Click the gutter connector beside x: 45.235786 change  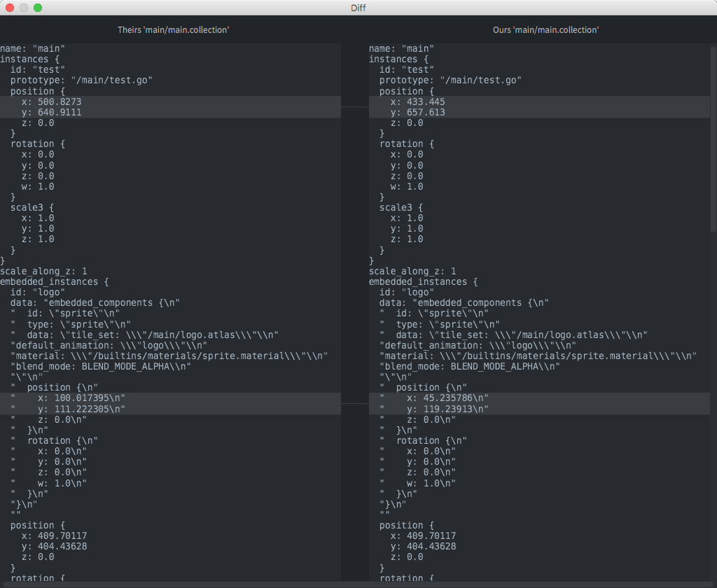[x=354, y=404]
